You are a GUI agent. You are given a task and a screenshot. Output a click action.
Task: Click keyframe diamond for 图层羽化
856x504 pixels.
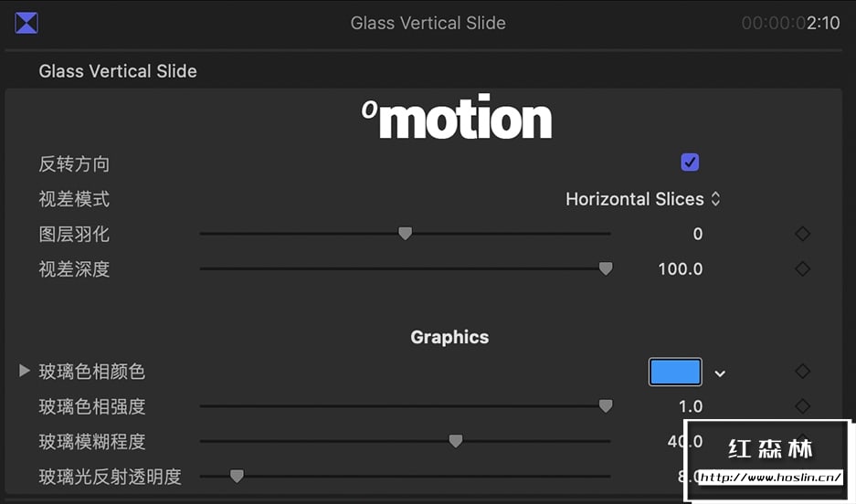802,234
